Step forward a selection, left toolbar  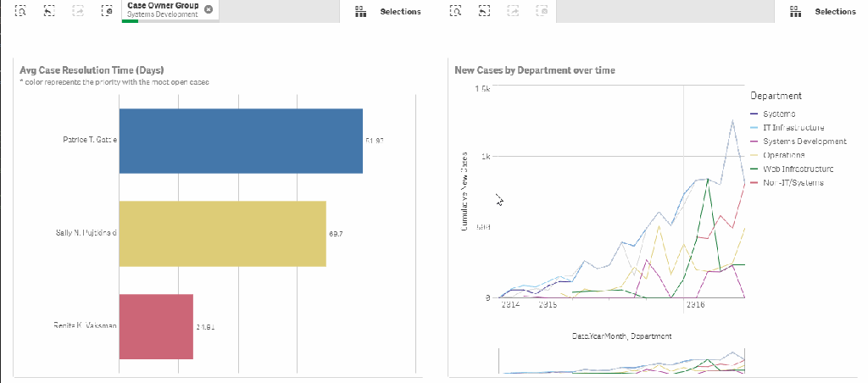[78, 11]
